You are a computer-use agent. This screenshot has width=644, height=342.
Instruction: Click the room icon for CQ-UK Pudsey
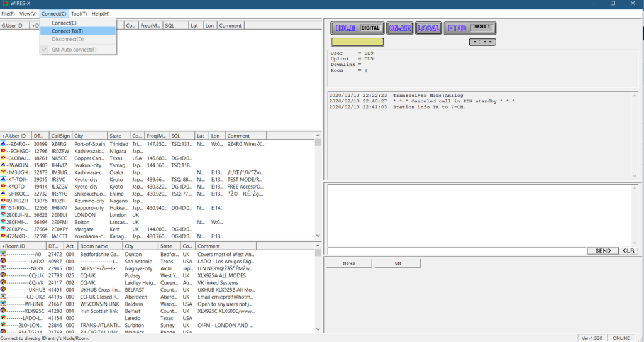pyautogui.click(x=3, y=275)
